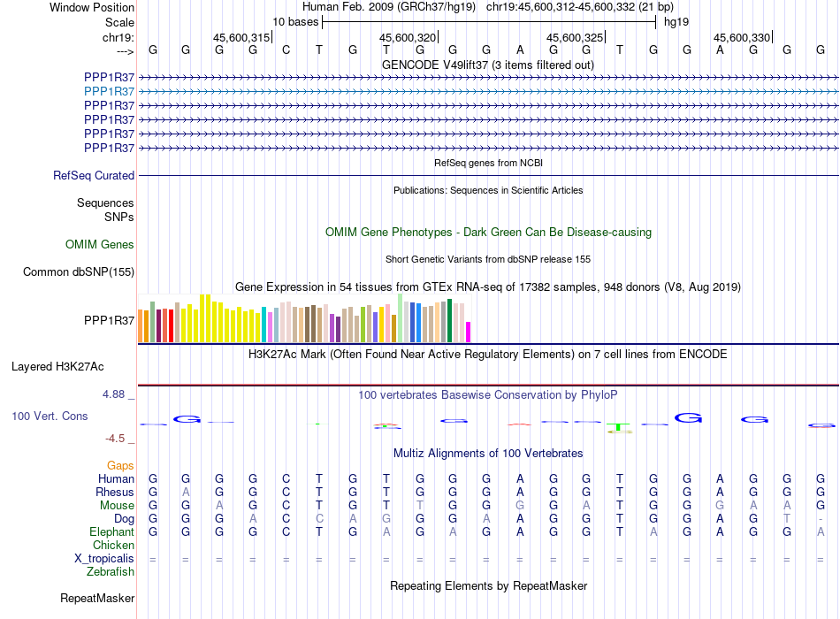The height and width of the screenshot is (619, 840).
Task: Open the Layered H3K27Ac track label
Action: (57, 367)
